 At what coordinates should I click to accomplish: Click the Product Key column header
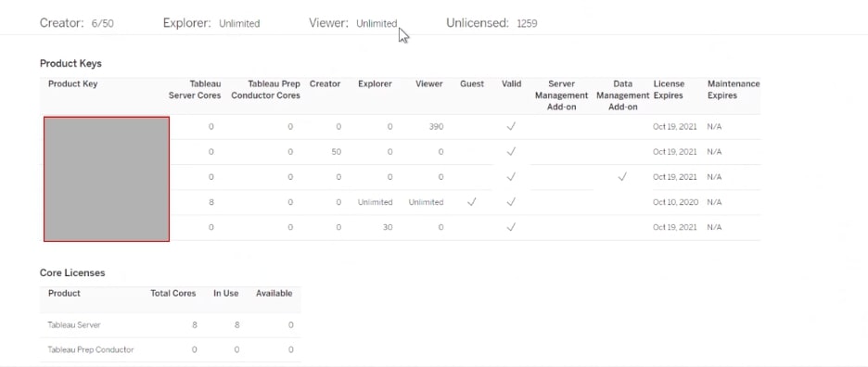pyautogui.click(x=72, y=84)
